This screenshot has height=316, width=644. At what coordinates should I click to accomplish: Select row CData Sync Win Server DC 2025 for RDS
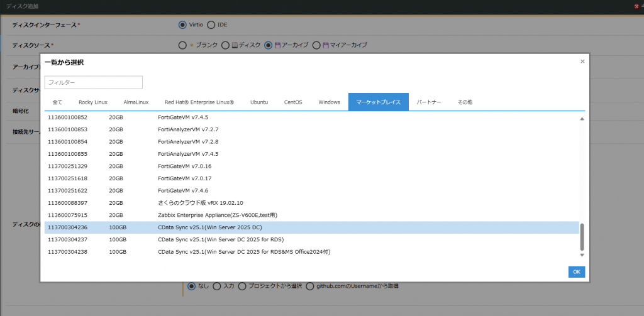click(312, 239)
